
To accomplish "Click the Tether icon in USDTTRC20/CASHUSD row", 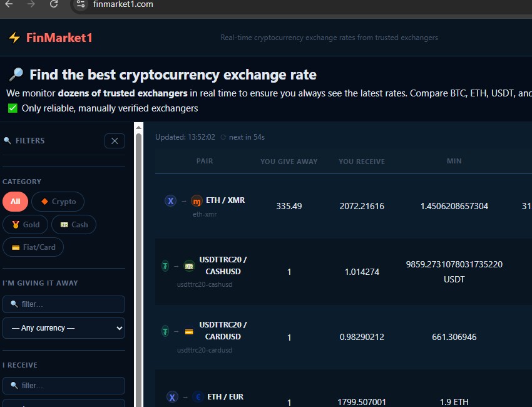I will (x=165, y=266).
